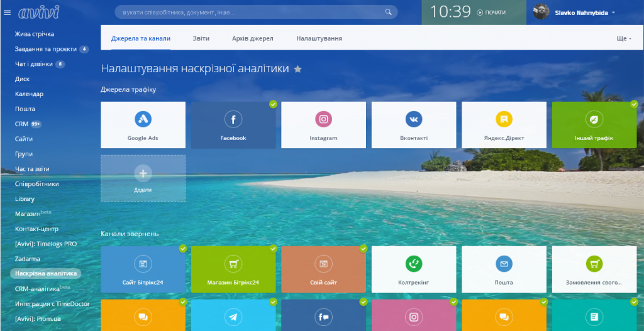Click the Instagram icon on the pink channel tile
This screenshot has height=331, width=644.
[x=414, y=317]
